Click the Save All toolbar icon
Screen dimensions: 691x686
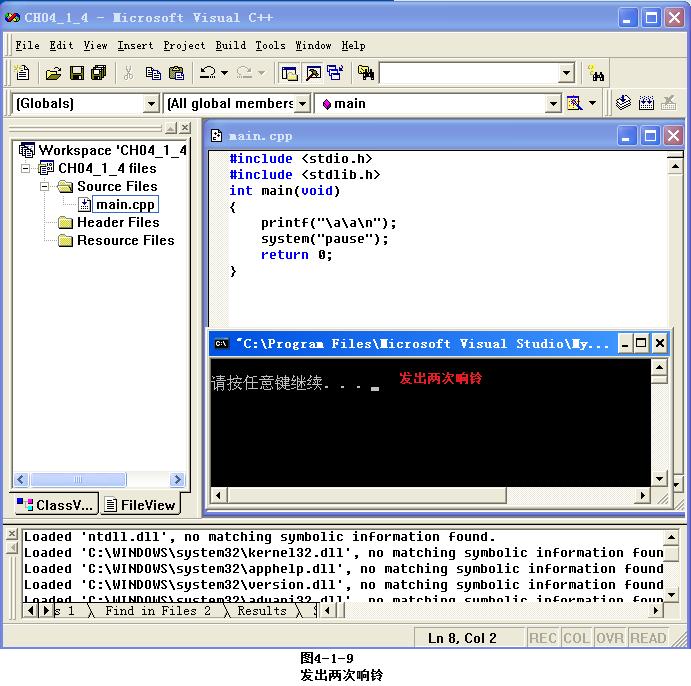pyautogui.click(x=99, y=73)
